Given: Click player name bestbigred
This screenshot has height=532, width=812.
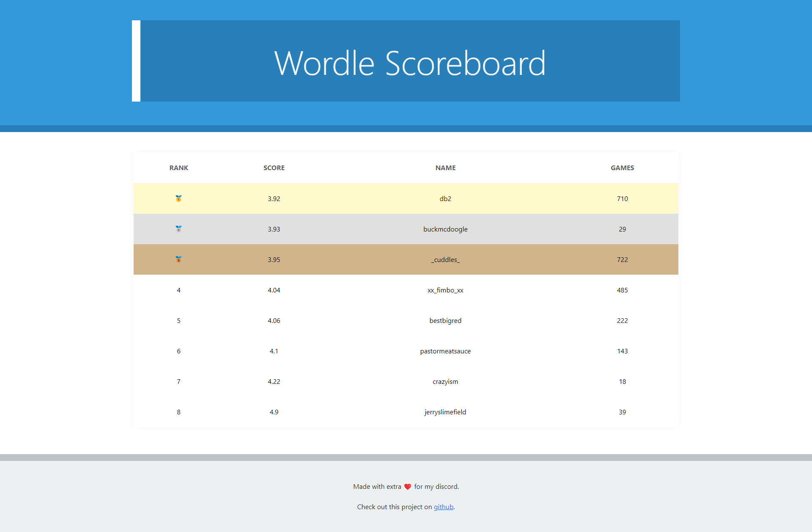Looking at the screenshot, I should click(445, 320).
